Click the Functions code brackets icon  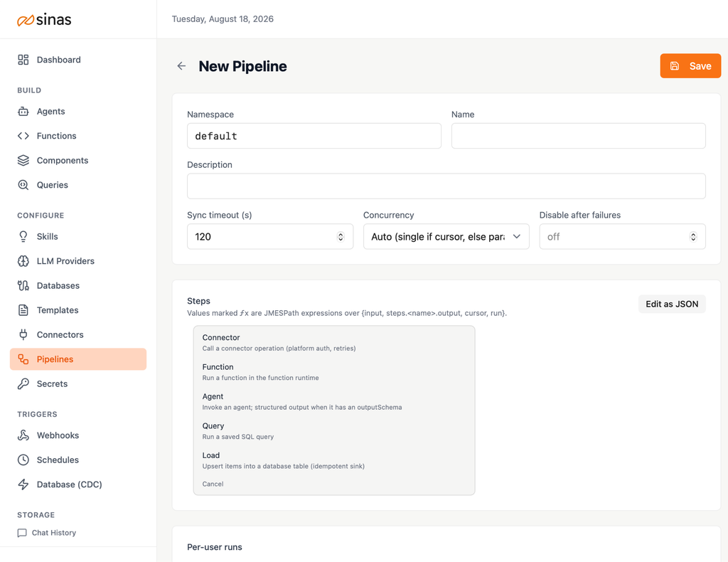click(23, 136)
